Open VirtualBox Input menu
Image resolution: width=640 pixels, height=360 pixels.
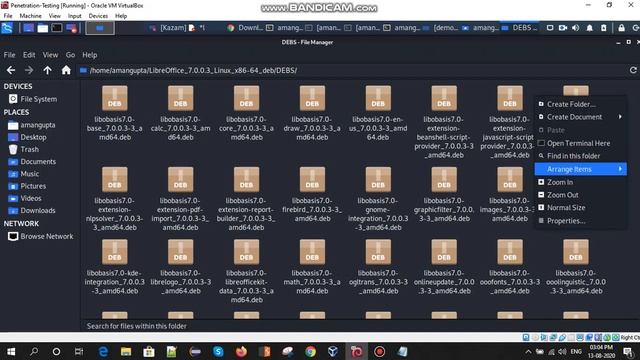tap(75, 16)
